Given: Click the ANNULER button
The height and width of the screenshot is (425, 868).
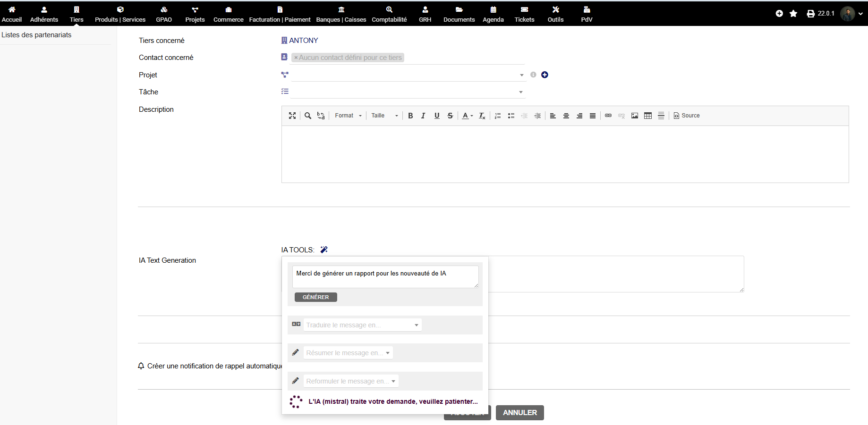Looking at the screenshot, I should (520, 413).
